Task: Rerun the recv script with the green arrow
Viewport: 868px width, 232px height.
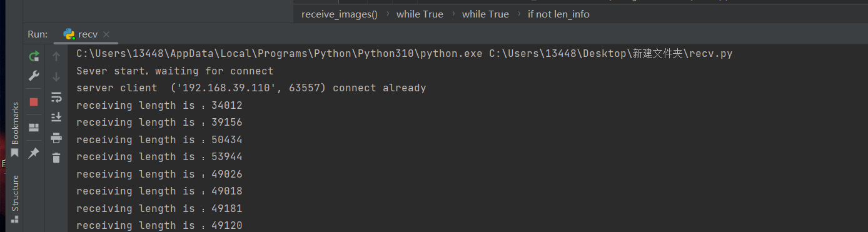Action: point(34,57)
